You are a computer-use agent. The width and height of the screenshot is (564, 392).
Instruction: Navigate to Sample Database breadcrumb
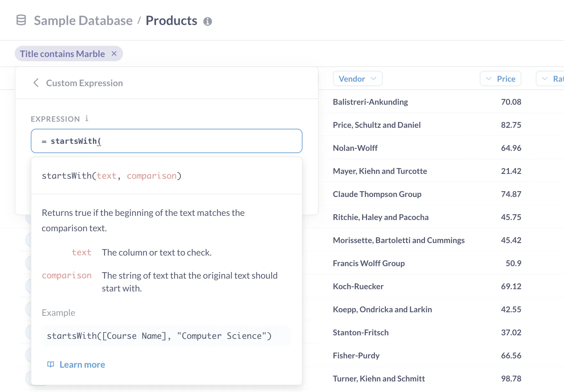(x=83, y=21)
